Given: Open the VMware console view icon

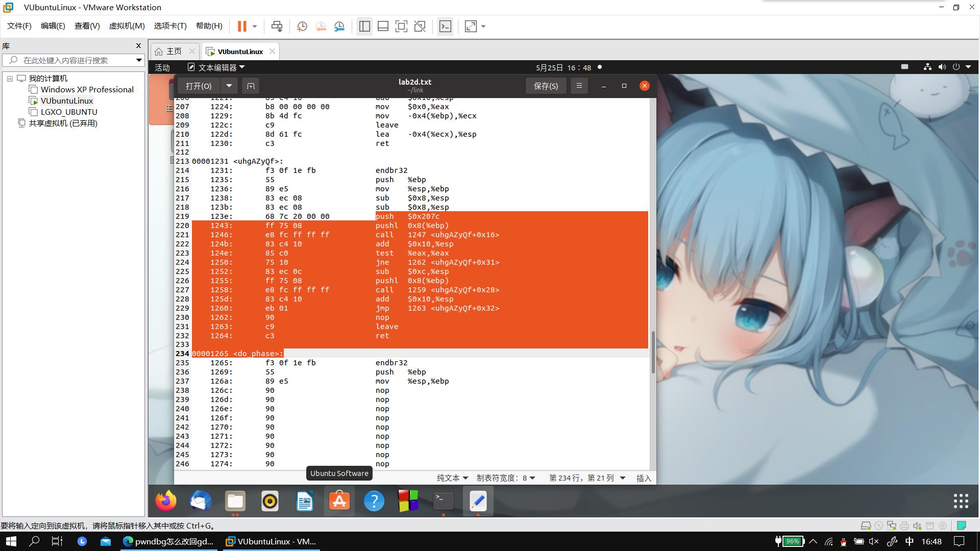Looking at the screenshot, I should 445,27.
